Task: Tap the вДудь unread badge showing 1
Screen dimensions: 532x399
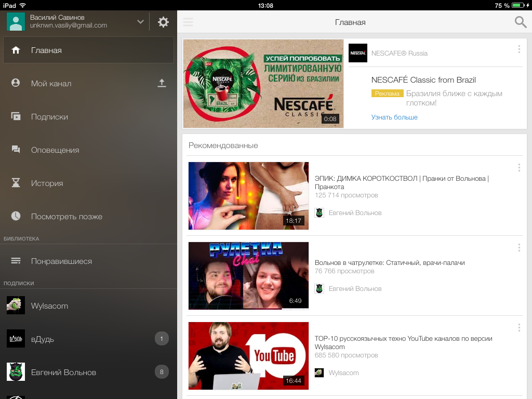Action: (162, 338)
